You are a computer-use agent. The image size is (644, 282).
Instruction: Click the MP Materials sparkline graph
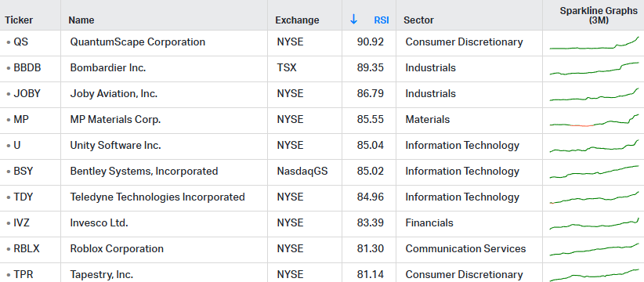(594, 120)
